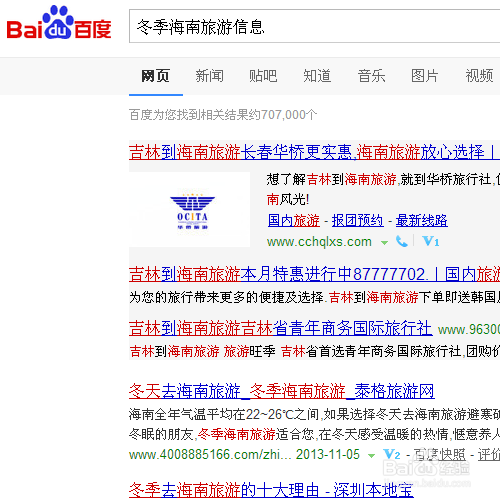This screenshot has height=501, width=500.
Task: Expand the dropdown arrow after date 2013-11-05
Action: (x=371, y=455)
